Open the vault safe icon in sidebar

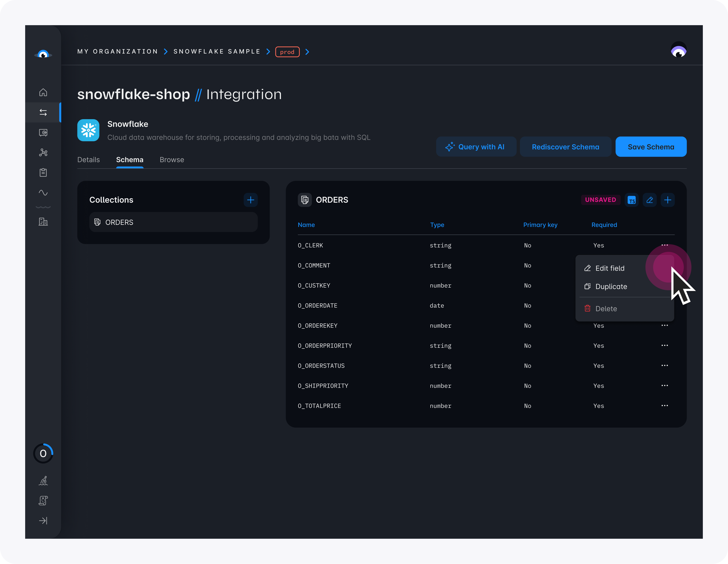[43, 132]
